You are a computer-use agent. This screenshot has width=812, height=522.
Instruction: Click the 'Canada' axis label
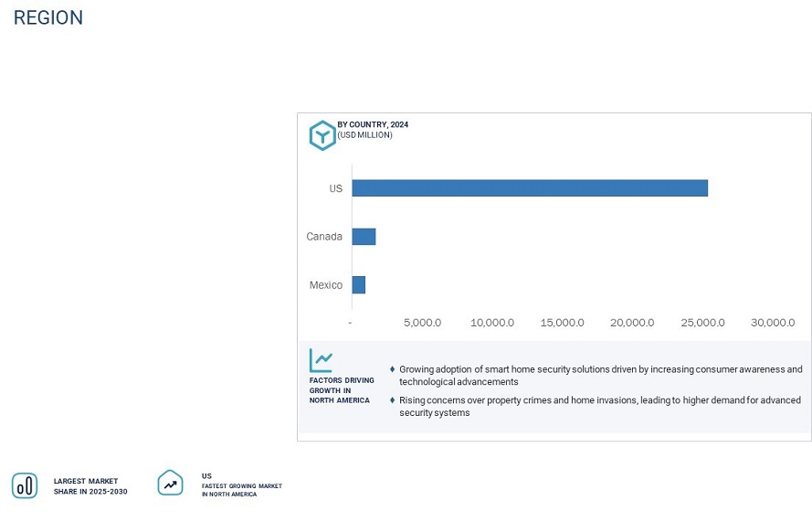(x=324, y=237)
